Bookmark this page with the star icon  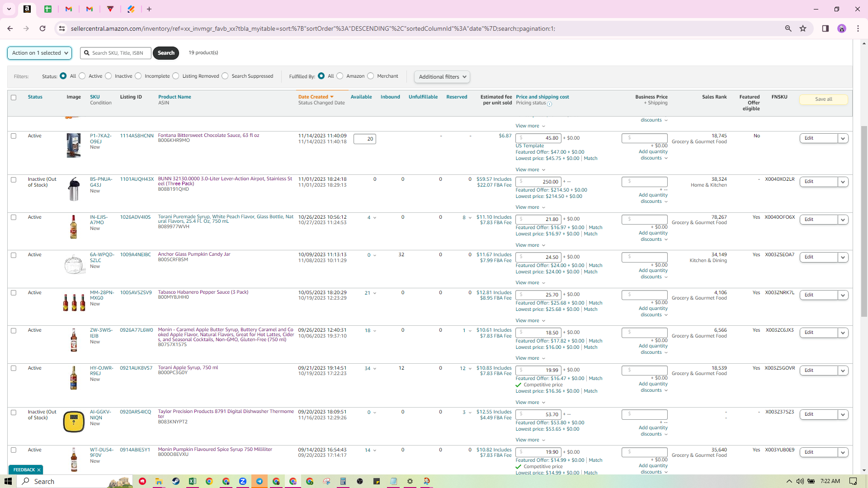point(803,28)
